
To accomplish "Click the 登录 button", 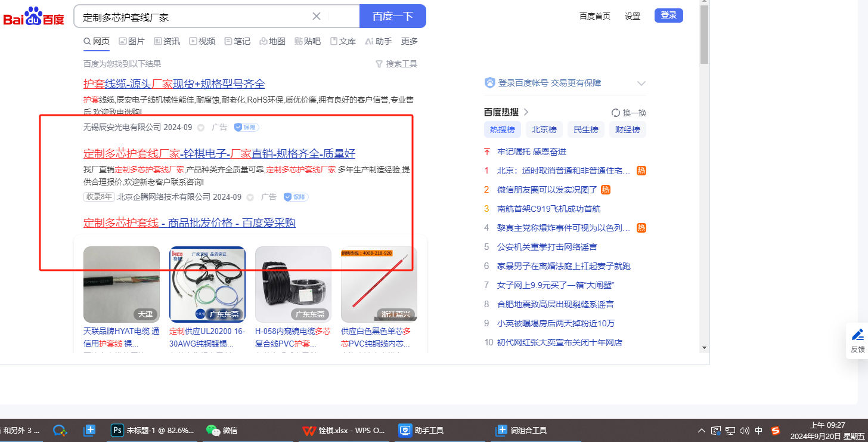I will point(669,16).
